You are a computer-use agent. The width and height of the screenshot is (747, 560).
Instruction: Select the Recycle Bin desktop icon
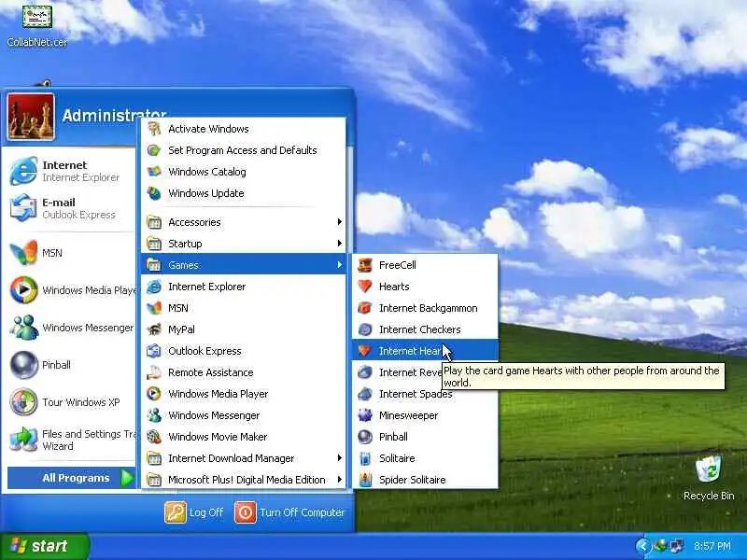click(709, 478)
